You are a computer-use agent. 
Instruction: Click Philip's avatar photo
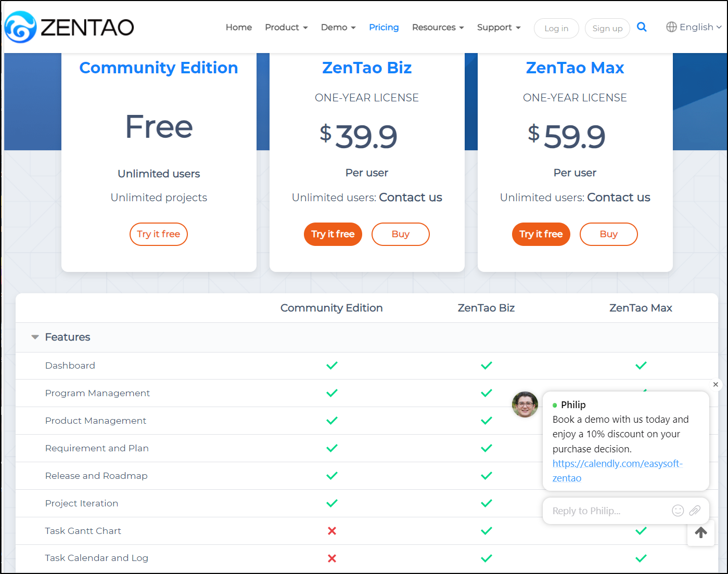pyautogui.click(x=525, y=405)
